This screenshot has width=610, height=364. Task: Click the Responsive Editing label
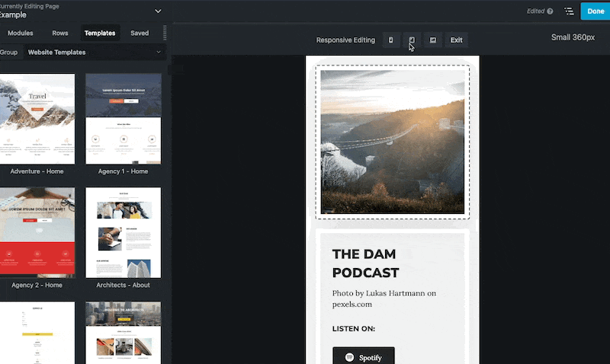coord(345,40)
